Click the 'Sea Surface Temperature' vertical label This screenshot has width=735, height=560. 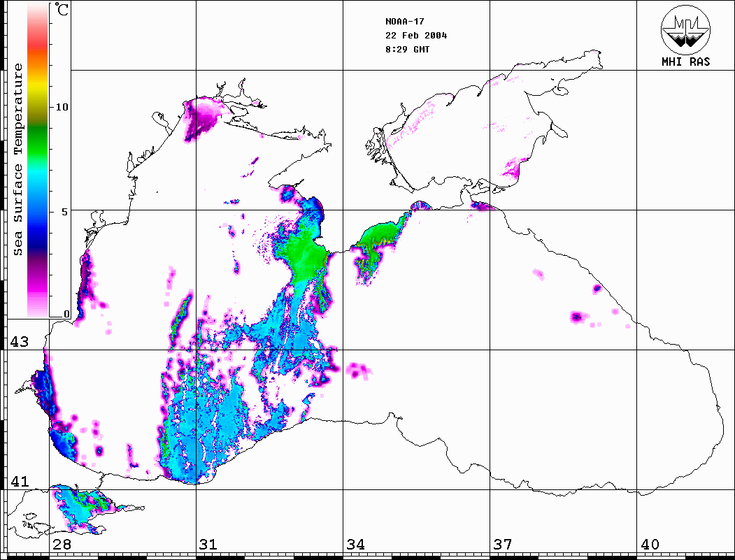17,159
